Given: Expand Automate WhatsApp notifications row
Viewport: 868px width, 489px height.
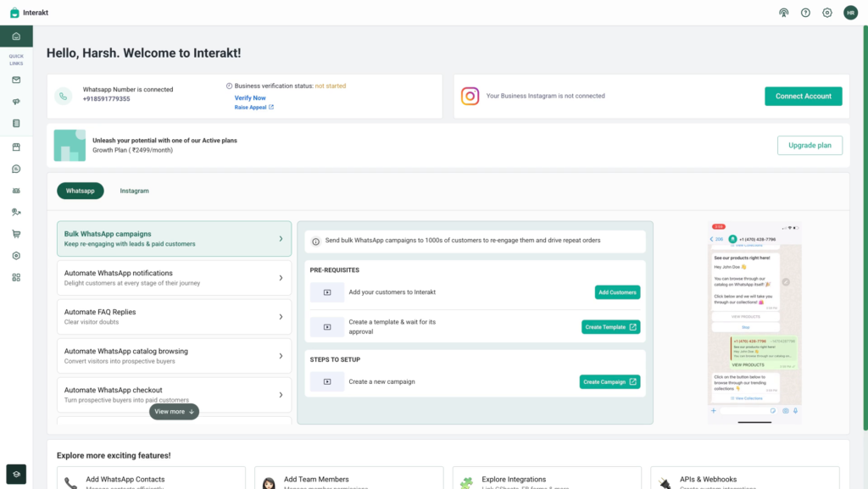Looking at the screenshot, I should (x=174, y=278).
